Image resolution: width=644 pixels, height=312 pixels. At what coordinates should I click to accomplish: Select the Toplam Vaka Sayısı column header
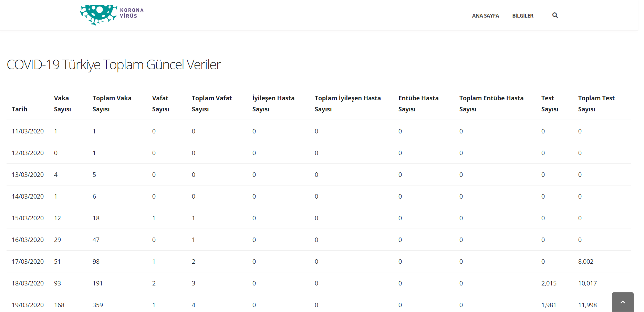click(112, 103)
